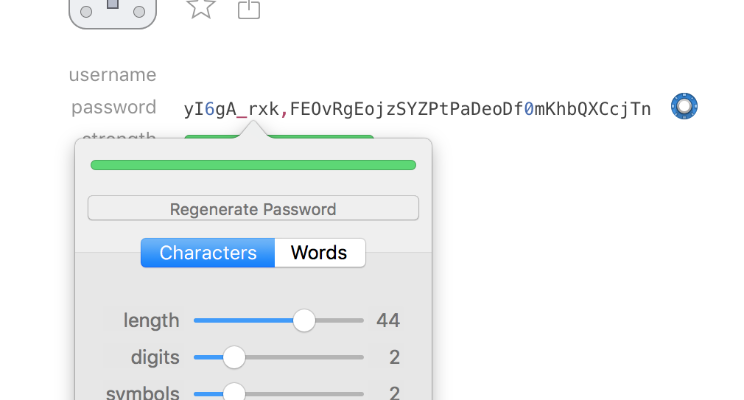Image resolution: width=744 pixels, height=400 pixels.
Task: Click the digits slider label
Action: pyautogui.click(x=155, y=357)
